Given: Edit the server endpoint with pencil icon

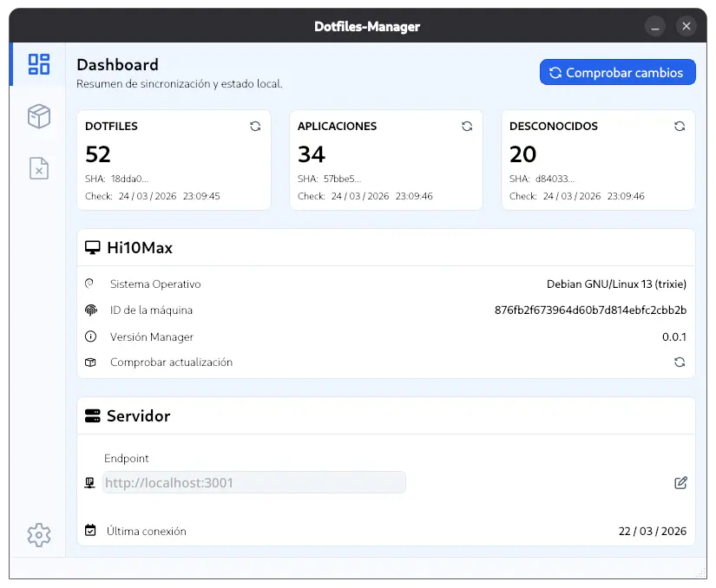Looking at the screenshot, I should coord(680,482).
